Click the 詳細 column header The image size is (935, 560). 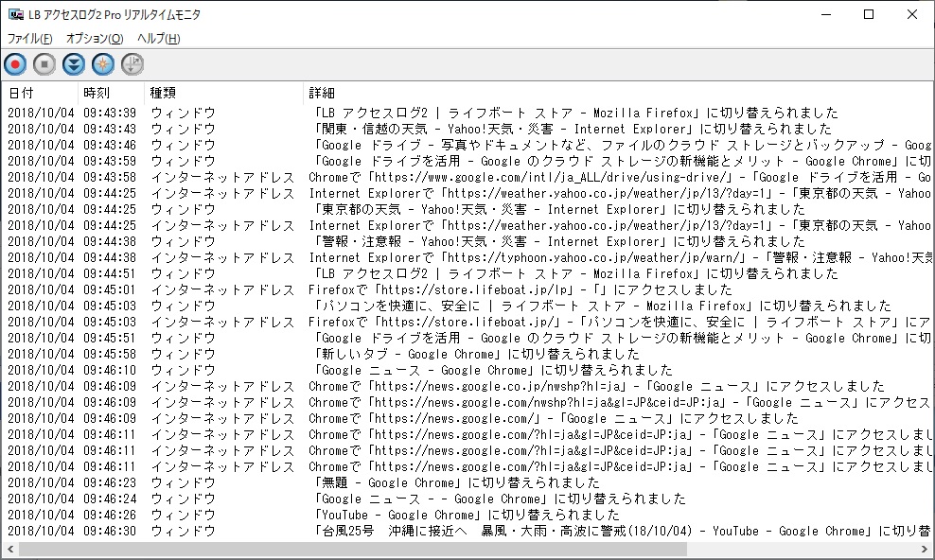pos(619,93)
